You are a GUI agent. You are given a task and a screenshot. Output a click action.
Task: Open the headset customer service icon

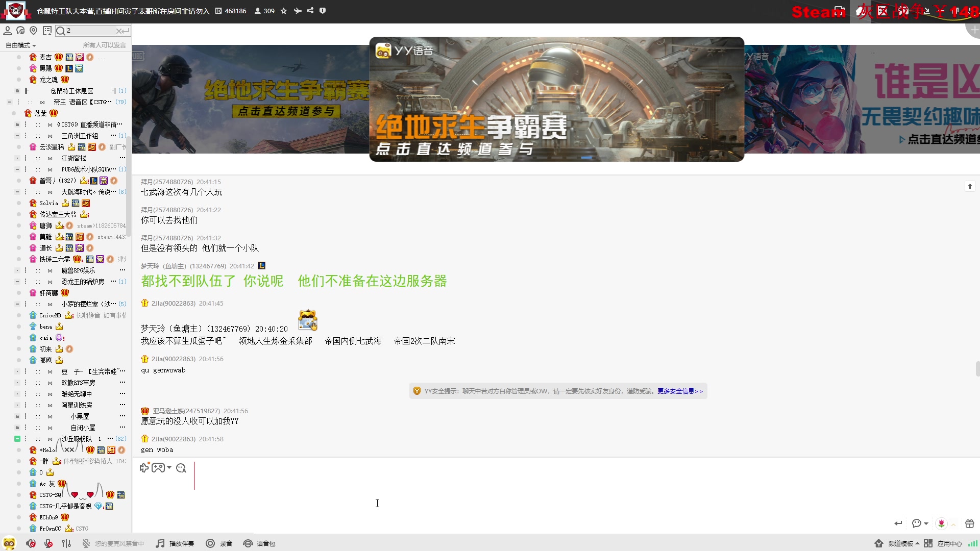(x=20, y=31)
